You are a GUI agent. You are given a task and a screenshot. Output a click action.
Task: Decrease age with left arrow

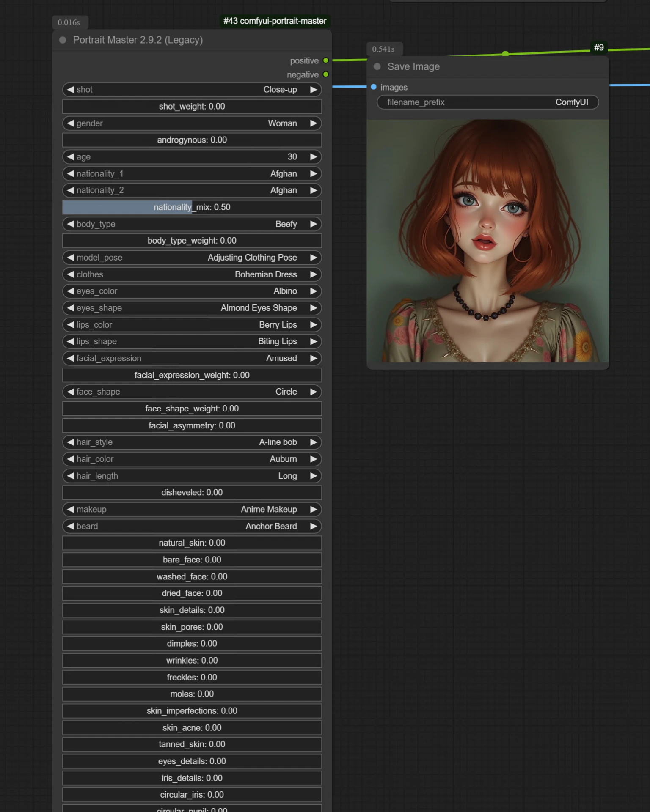[x=70, y=157]
